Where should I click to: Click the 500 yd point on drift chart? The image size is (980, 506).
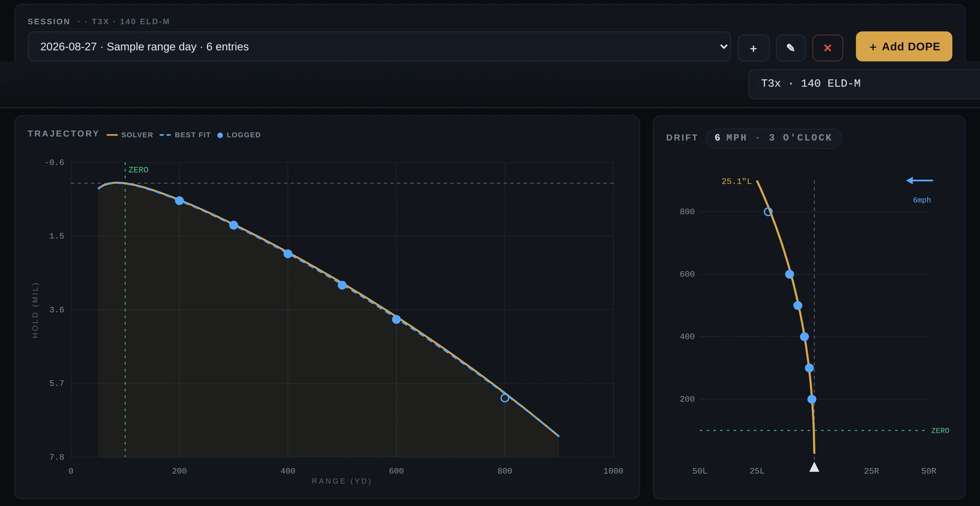tap(798, 306)
